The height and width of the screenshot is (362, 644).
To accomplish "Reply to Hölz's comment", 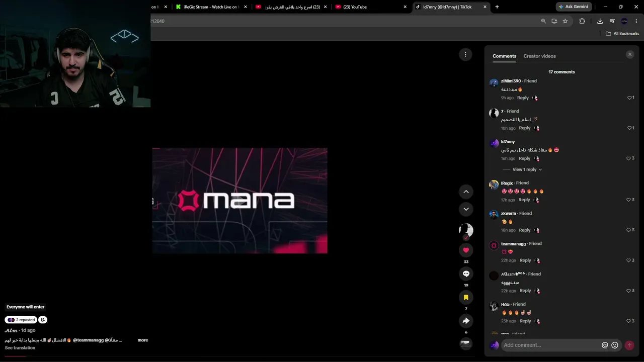I will coord(525,321).
